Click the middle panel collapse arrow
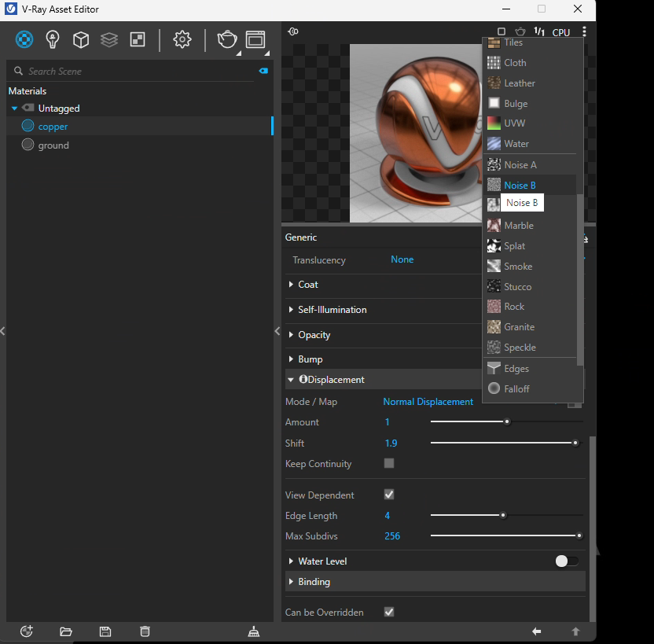The width and height of the screenshot is (654, 644). point(277,331)
